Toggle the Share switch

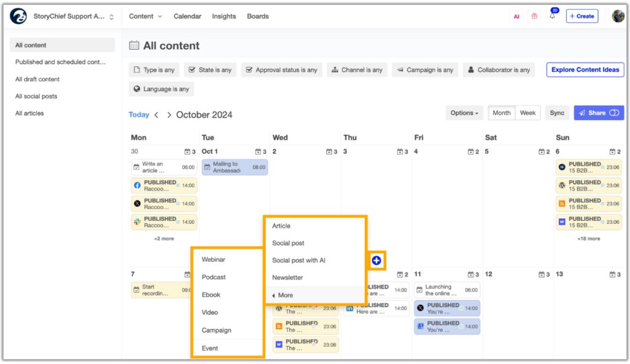click(x=614, y=113)
